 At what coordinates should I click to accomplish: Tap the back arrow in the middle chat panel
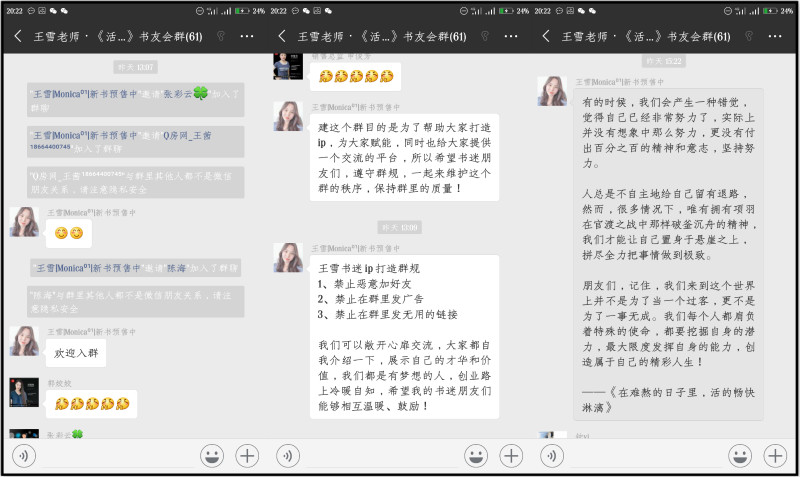click(282, 36)
